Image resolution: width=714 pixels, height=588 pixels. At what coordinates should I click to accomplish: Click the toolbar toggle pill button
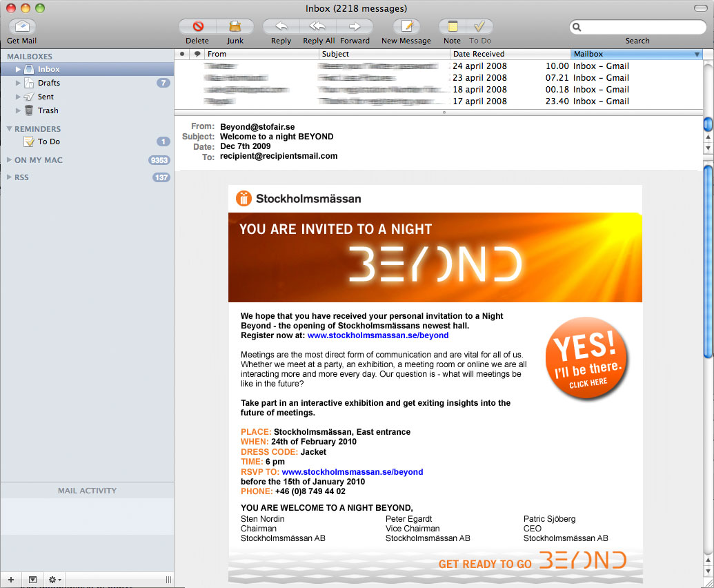tap(700, 8)
